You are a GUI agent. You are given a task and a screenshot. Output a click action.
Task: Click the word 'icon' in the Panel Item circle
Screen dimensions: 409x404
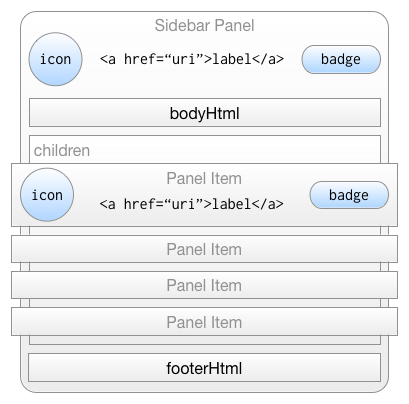click(47, 195)
